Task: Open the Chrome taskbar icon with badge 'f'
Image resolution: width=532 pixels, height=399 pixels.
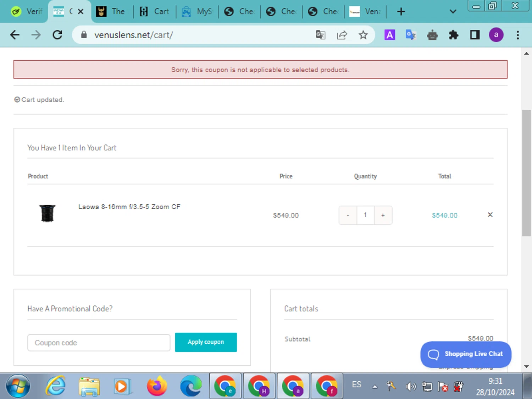Action: (327, 386)
